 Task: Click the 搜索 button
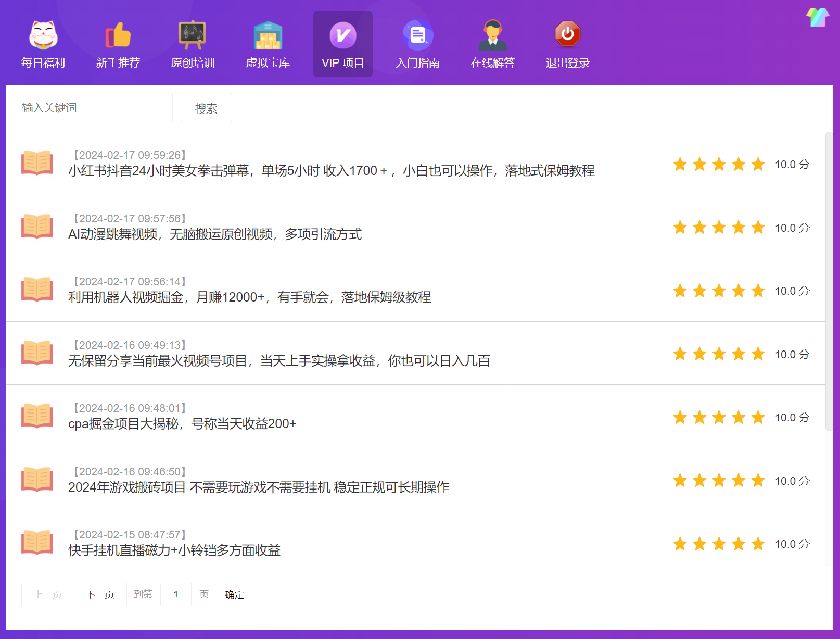click(x=206, y=108)
